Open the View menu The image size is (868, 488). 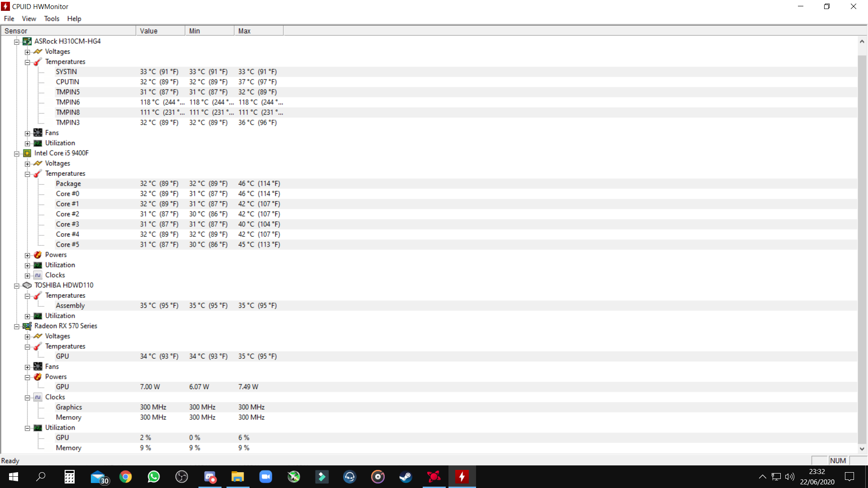coord(29,19)
